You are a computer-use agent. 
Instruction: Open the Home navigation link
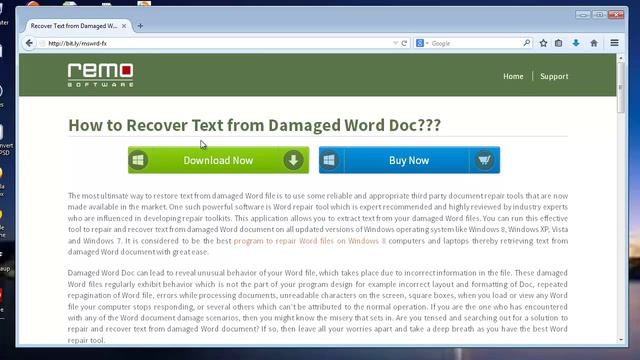[x=513, y=76]
